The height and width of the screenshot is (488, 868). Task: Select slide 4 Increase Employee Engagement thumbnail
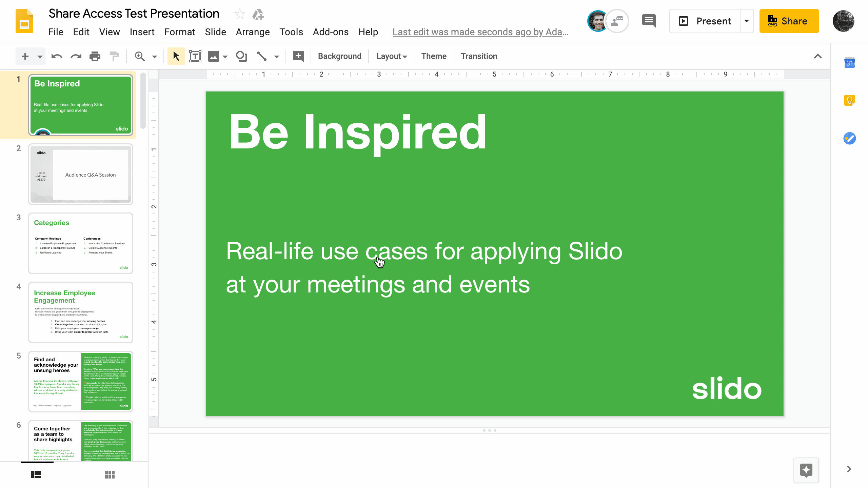click(81, 312)
